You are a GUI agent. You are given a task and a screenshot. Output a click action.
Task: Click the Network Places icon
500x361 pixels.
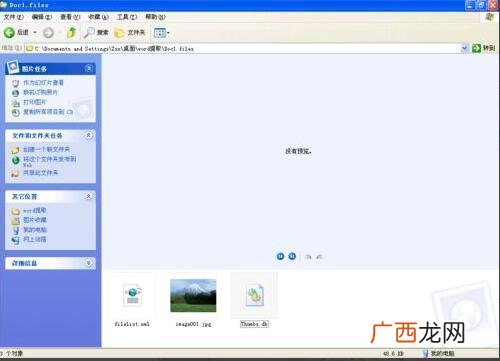point(15,240)
